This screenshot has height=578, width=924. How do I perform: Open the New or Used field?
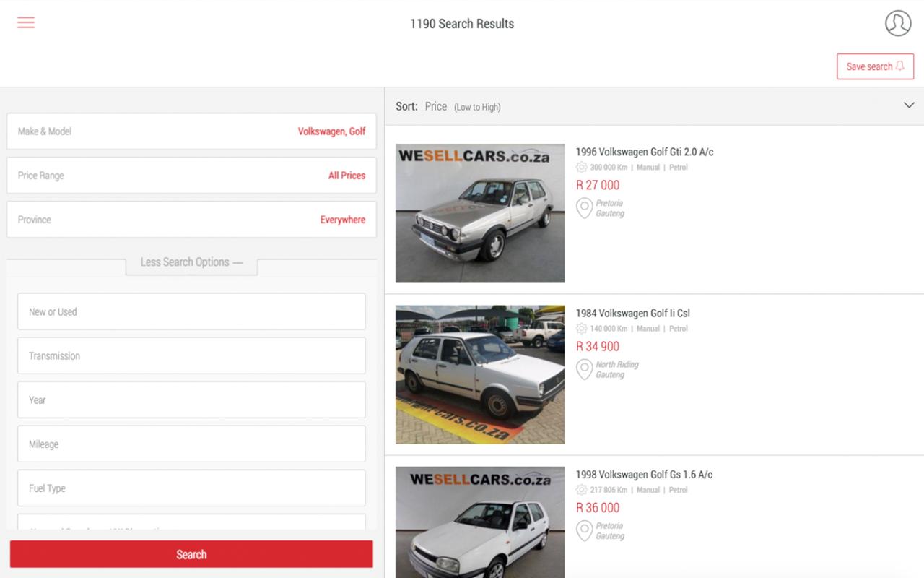191,312
